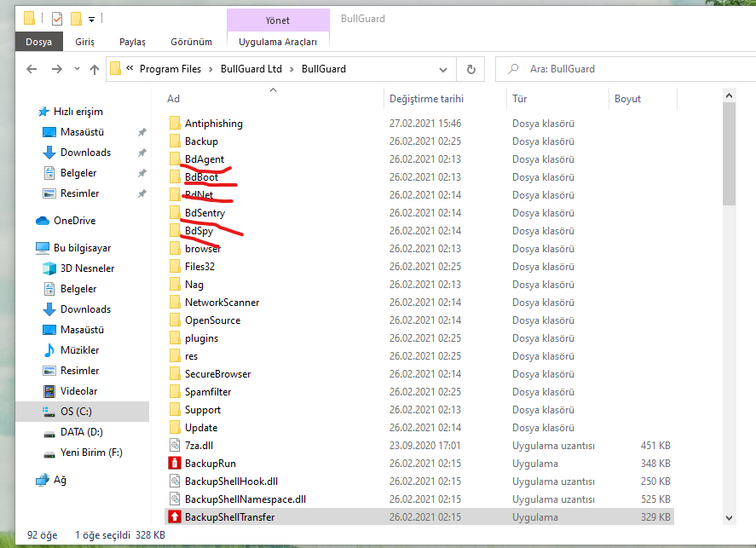This screenshot has width=756, height=548.
Task: Open the Dosya file menu
Action: [x=39, y=42]
